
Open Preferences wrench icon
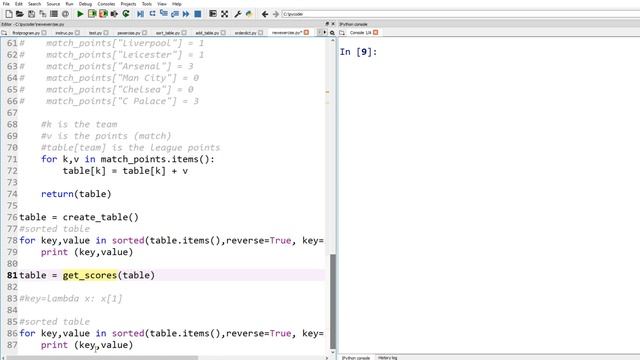238,14
